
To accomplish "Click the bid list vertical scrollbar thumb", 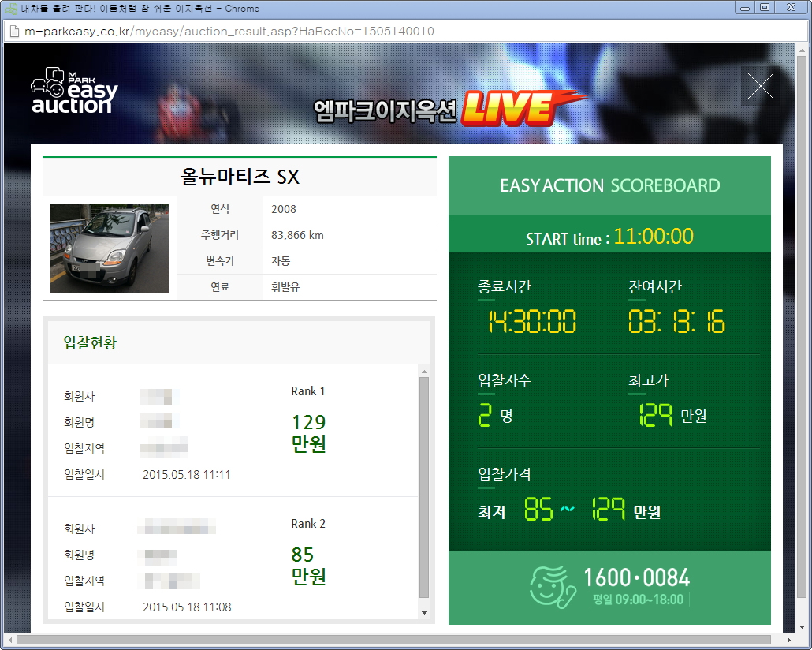I will (x=424, y=487).
